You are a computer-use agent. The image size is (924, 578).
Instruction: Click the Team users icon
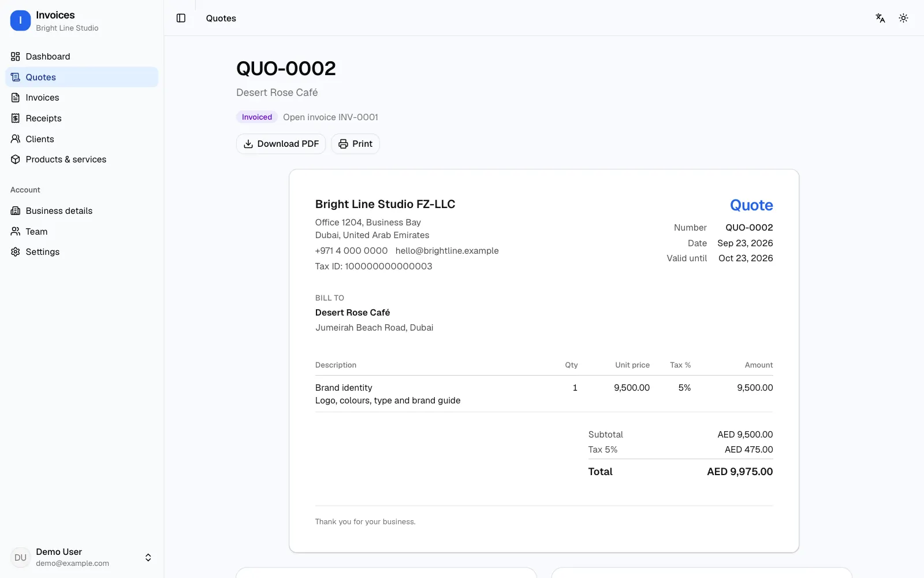[x=16, y=232]
